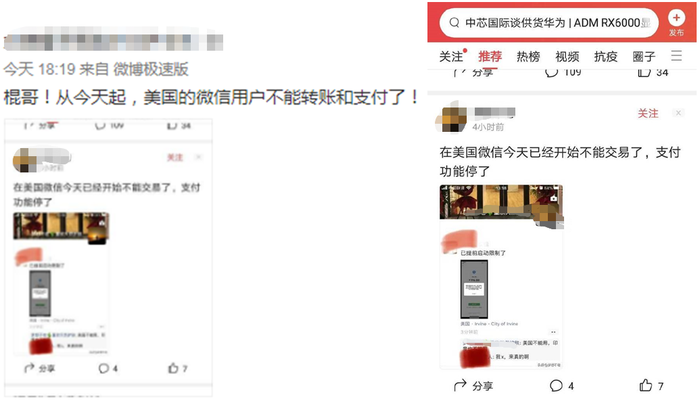
Task: Click the blurred avatar of right post author
Action: (x=451, y=119)
